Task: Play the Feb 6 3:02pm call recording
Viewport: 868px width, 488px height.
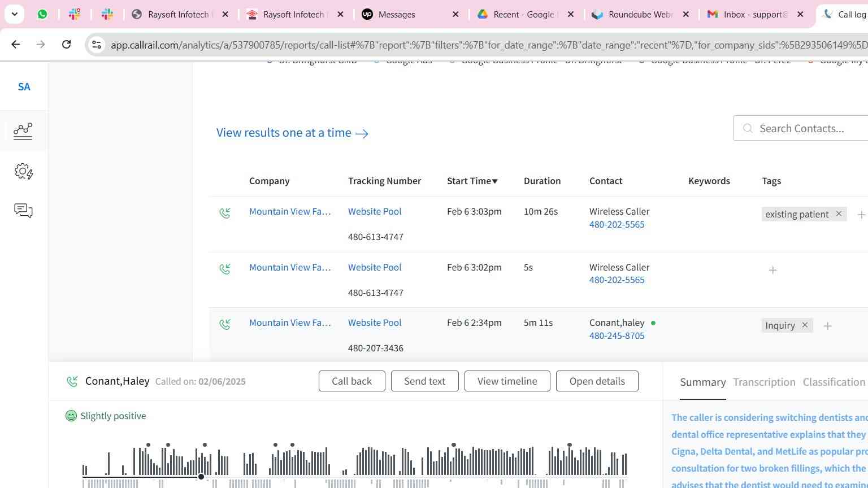Action: pos(225,269)
